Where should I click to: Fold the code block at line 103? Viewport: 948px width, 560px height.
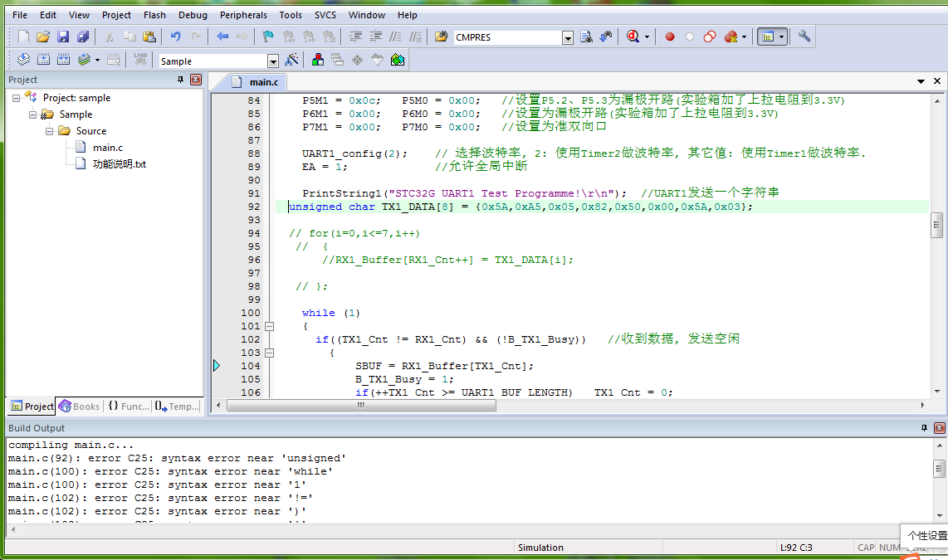[270, 353]
